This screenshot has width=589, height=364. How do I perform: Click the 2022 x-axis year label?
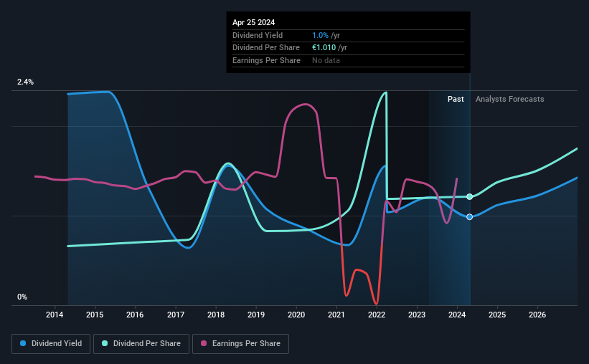(x=377, y=315)
